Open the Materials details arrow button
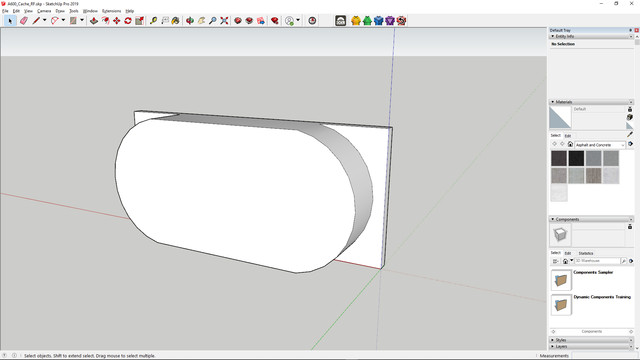The width and height of the screenshot is (640, 360). pos(631,144)
